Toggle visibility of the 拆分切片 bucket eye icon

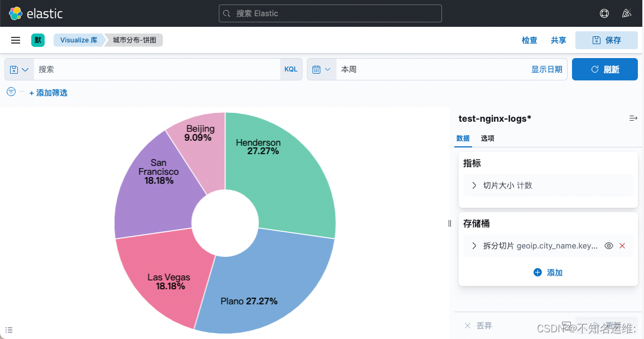click(608, 245)
